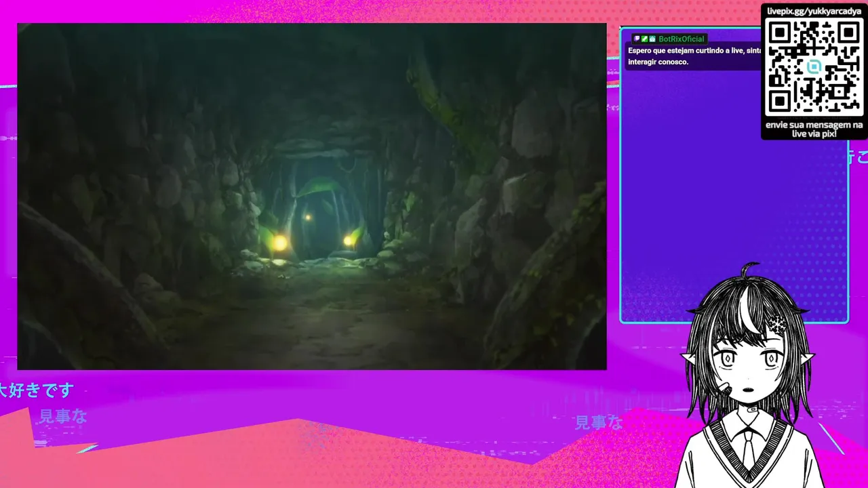
Task: Click the '見事な' text under 大好きです
Action: 63,416
